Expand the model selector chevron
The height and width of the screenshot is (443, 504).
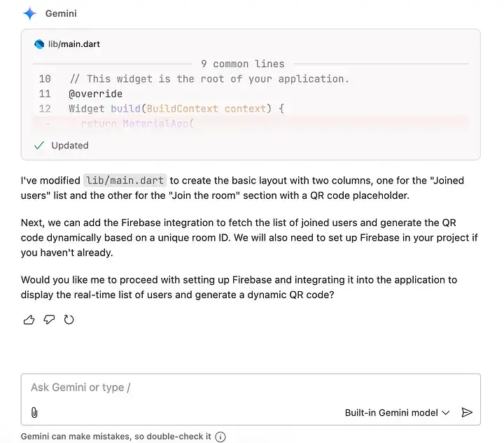click(x=445, y=413)
